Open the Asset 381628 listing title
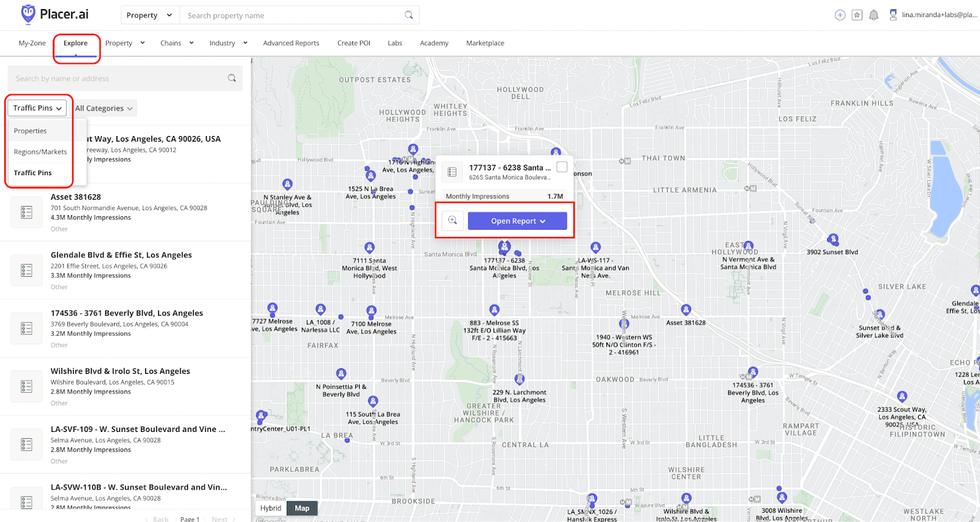980x522 pixels. [76, 197]
